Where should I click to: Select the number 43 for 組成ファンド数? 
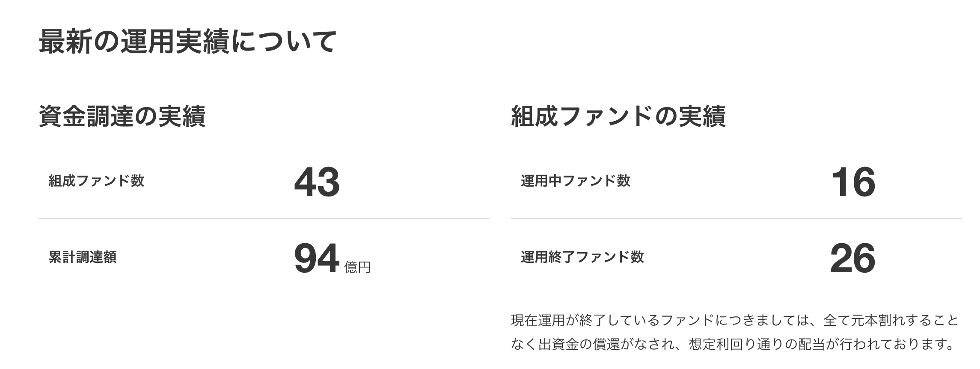(317, 182)
